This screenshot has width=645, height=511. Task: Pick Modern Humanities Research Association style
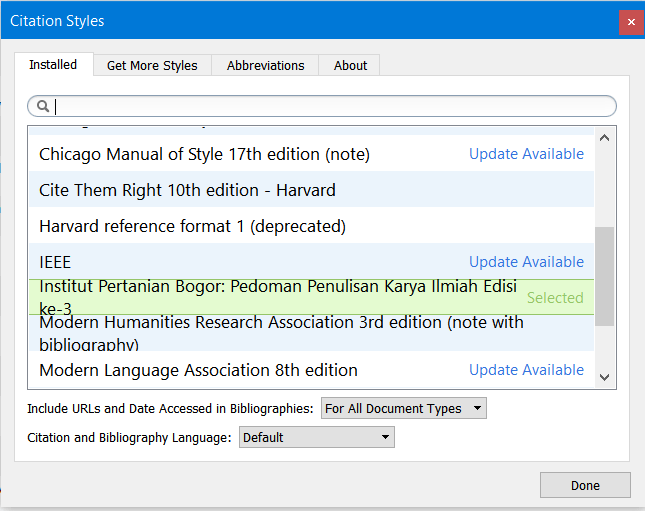tap(281, 333)
